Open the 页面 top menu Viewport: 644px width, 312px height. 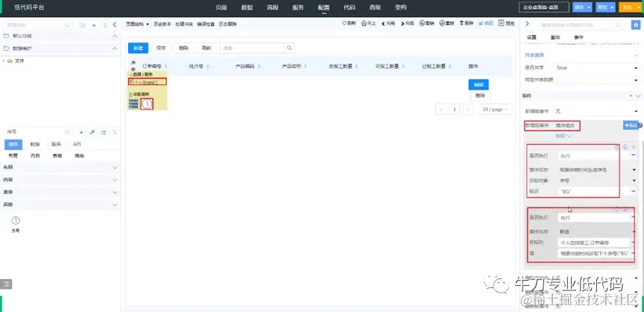(221, 7)
